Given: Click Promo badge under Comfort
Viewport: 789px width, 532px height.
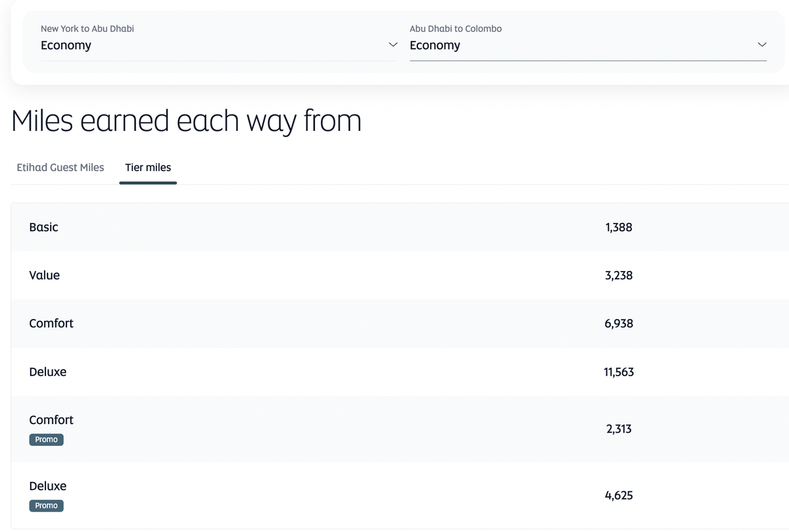Looking at the screenshot, I should [x=46, y=439].
